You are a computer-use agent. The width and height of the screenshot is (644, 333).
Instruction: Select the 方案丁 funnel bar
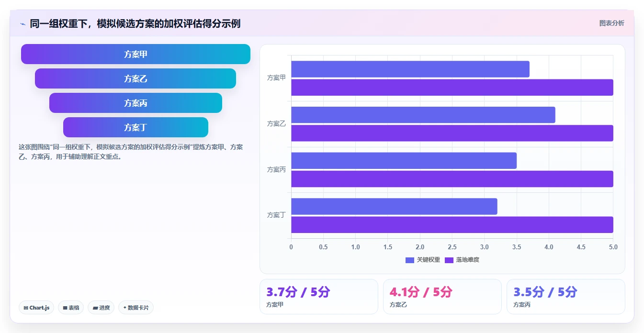point(136,127)
